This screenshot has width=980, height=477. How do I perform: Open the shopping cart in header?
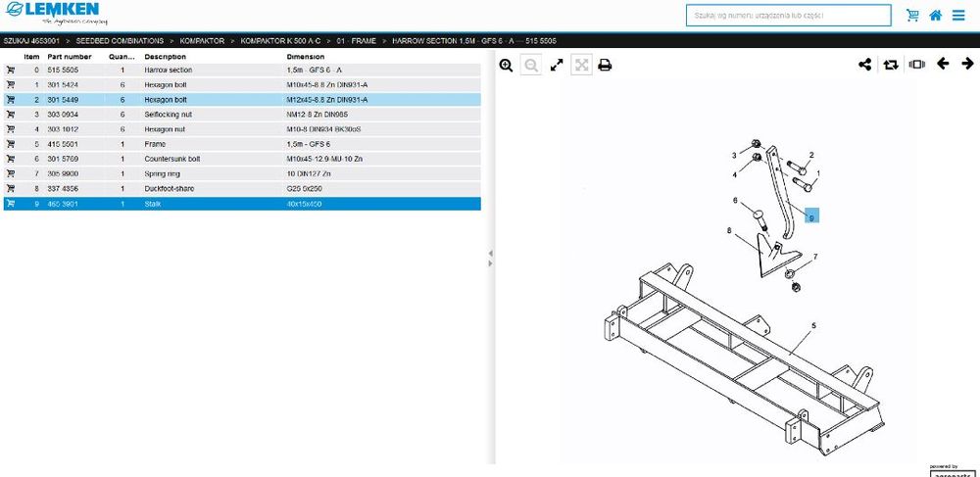point(912,16)
